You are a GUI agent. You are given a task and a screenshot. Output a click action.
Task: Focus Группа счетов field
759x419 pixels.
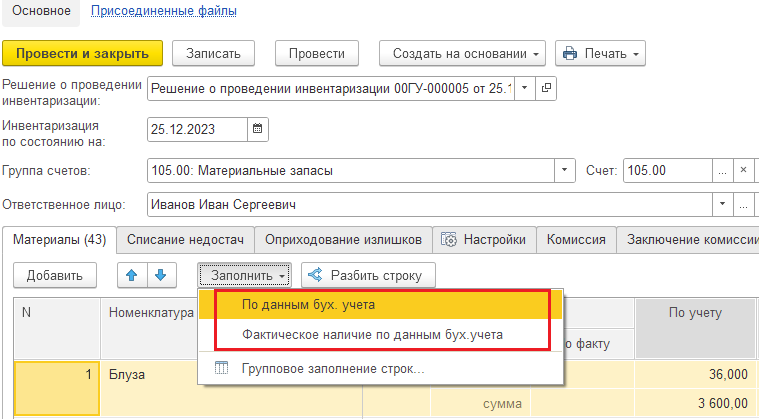351,170
